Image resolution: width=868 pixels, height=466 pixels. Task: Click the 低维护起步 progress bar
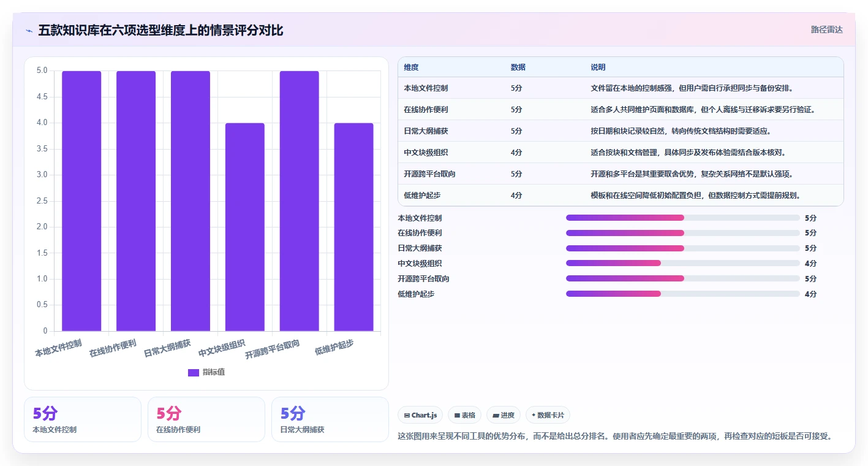pyautogui.click(x=683, y=294)
